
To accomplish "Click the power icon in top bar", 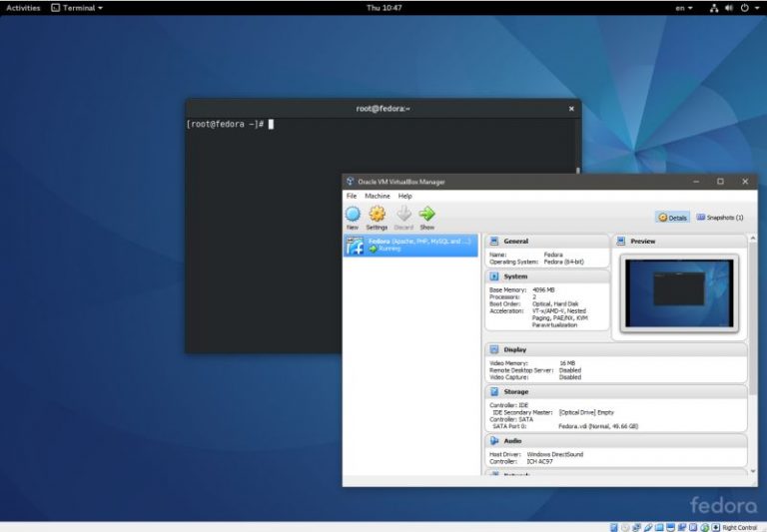I will (744, 7).
